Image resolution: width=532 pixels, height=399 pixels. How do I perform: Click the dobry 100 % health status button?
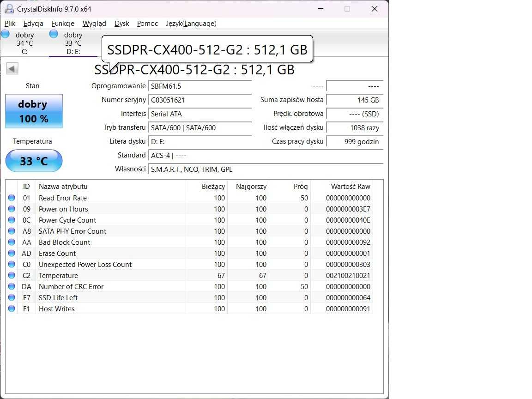pos(34,111)
